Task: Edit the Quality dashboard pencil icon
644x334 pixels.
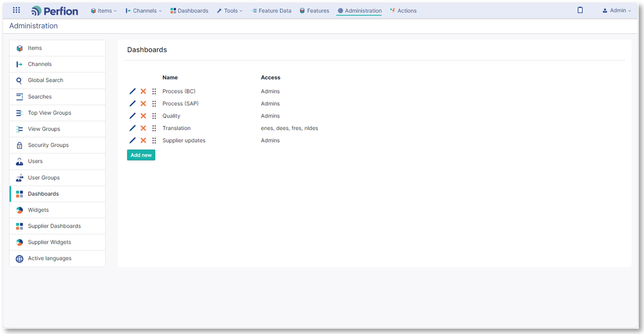Action: click(x=133, y=116)
